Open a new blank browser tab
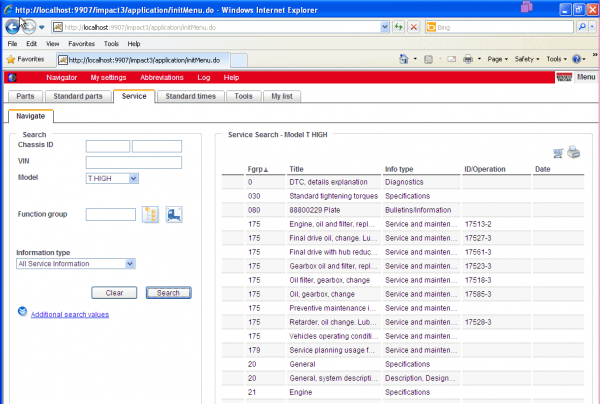Screen dimensions: 600x404 point(239,60)
